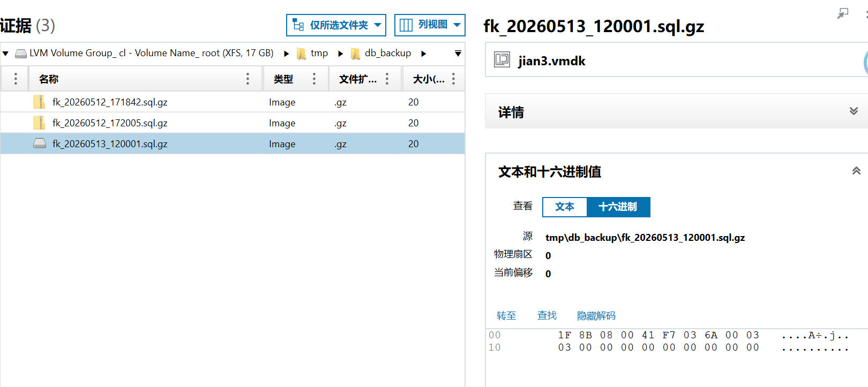
Task: Click the tmp folder icon in breadcrumb
Action: click(302, 54)
